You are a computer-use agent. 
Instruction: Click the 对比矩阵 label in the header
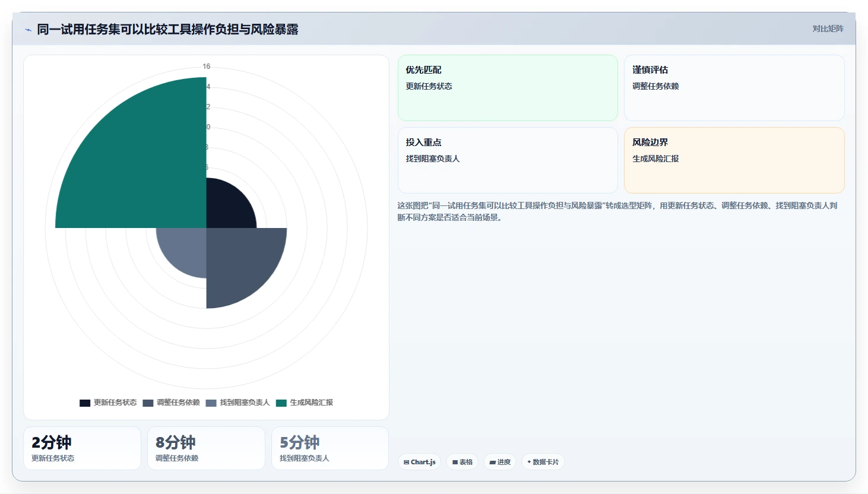point(828,28)
